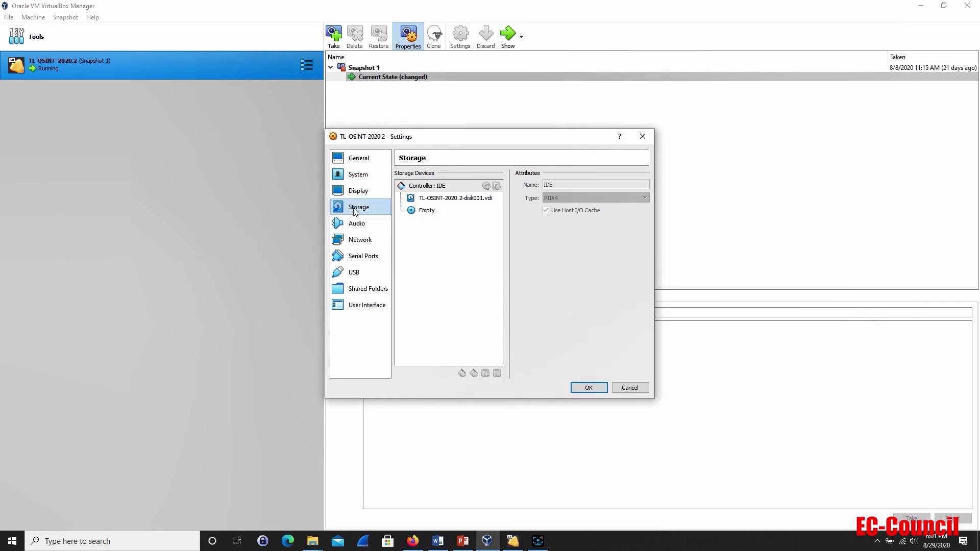
Task: Open the Show button's dropdown arrow
Action: click(521, 37)
